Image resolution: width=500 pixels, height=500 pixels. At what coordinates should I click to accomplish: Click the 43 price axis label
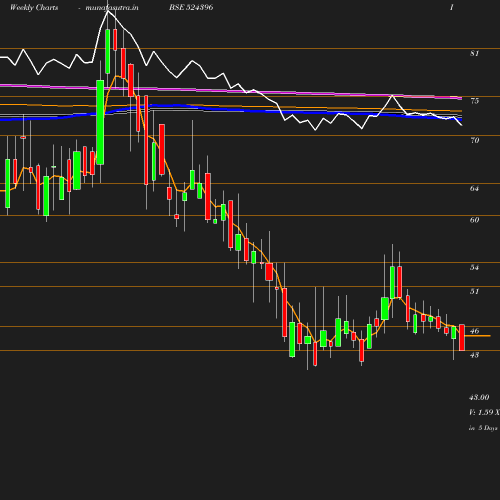(x=475, y=355)
